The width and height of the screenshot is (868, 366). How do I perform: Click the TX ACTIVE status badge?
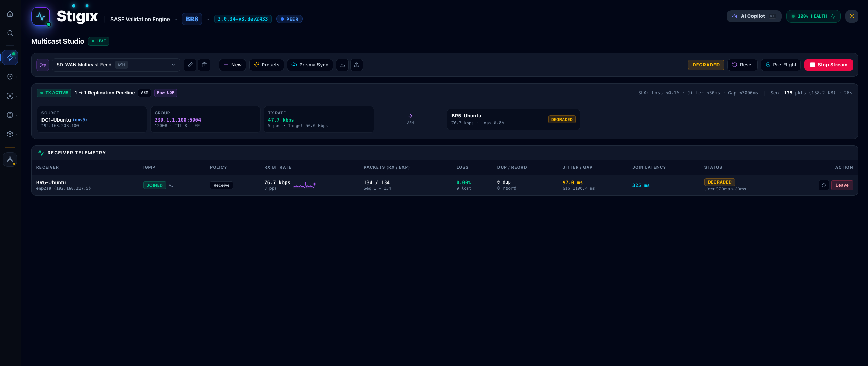54,93
